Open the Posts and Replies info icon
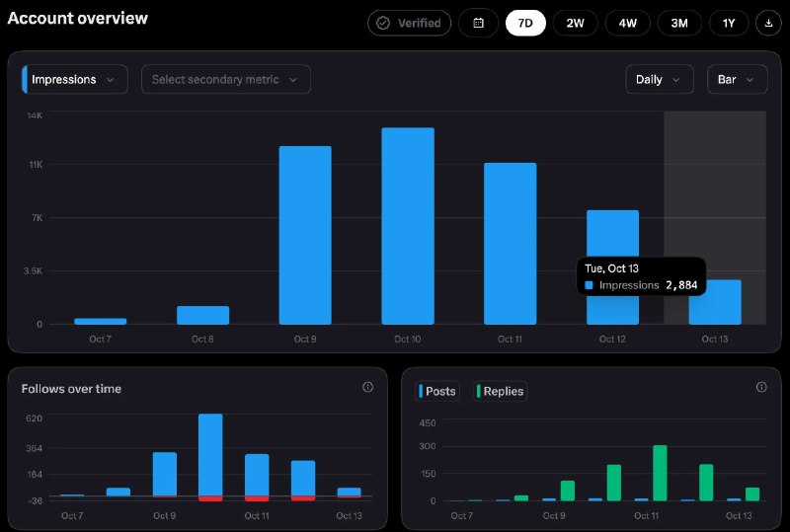The width and height of the screenshot is (790, 532). pos(761,387)
